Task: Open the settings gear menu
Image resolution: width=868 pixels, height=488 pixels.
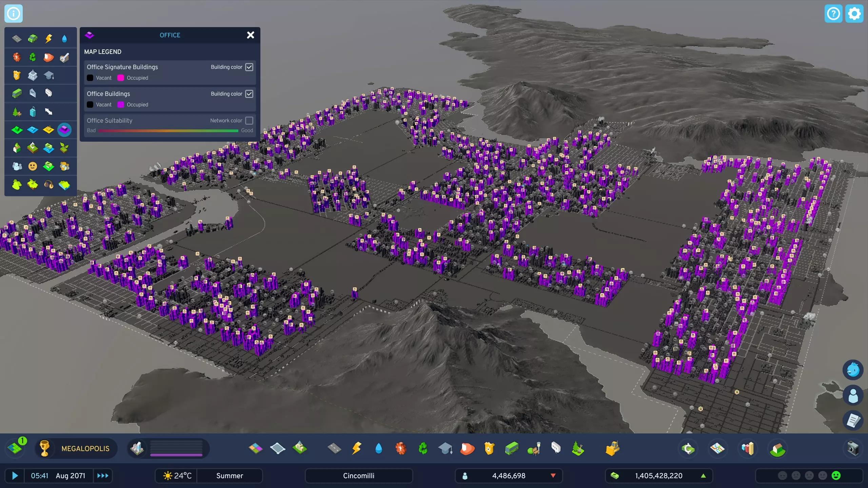Action: 854,14
